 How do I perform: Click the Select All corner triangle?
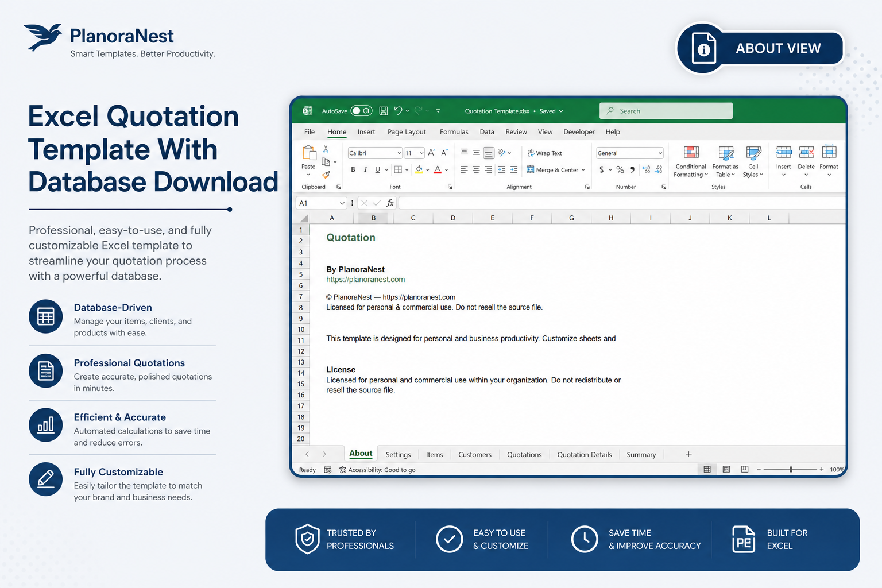pos(303,218)
